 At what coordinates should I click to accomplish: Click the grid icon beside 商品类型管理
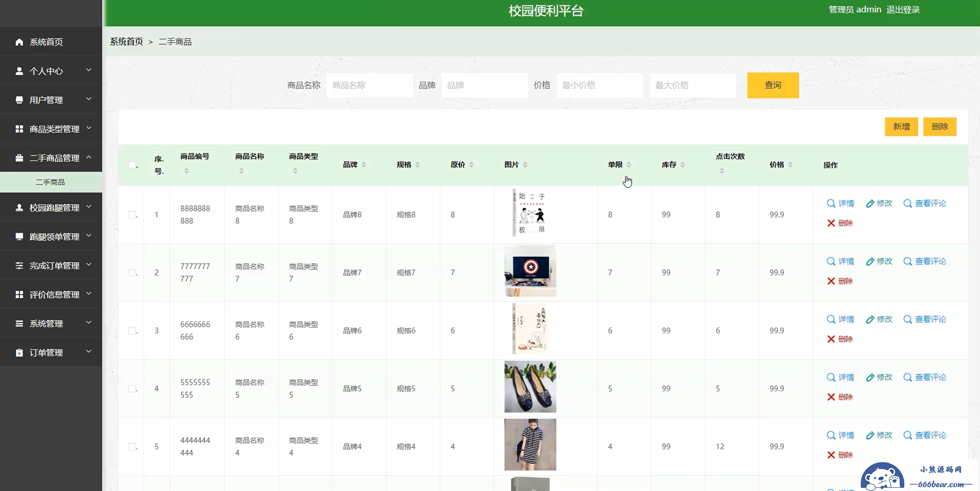pos(19,129)
